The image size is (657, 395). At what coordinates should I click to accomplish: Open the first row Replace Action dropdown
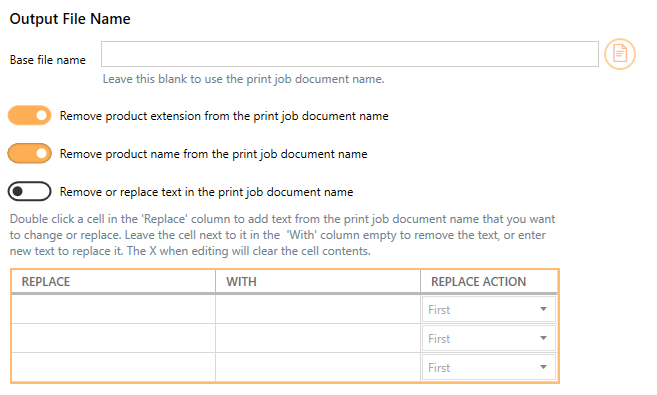[x=489, y=310]
